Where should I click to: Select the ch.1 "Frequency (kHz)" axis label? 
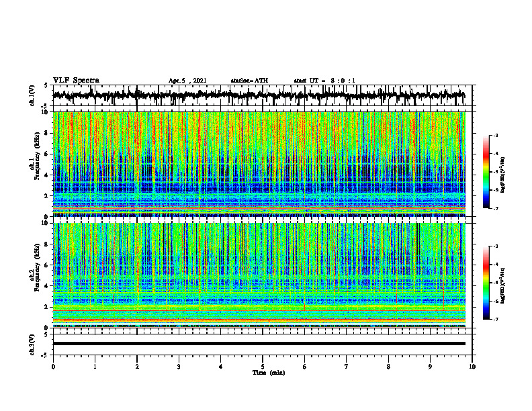click(x=37, y=156)
